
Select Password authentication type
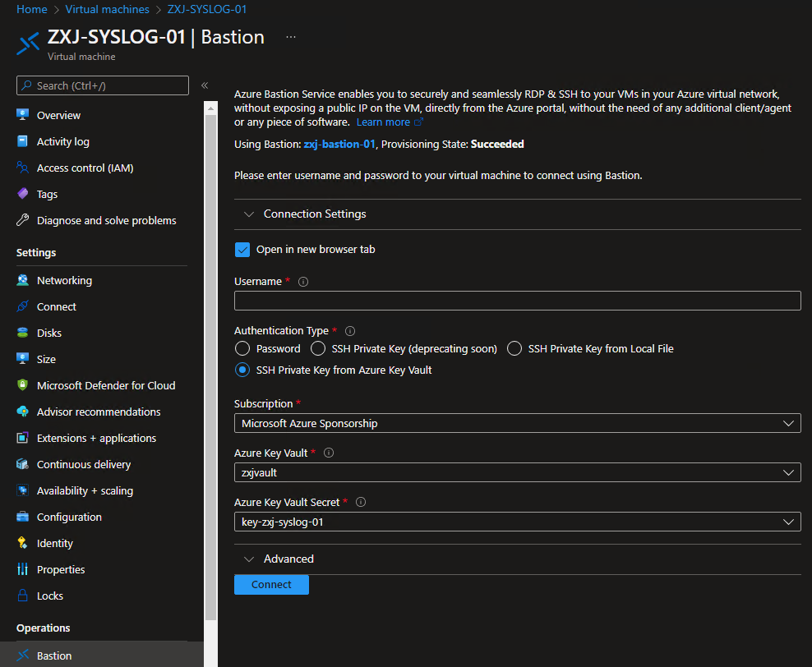pos(242,348)
